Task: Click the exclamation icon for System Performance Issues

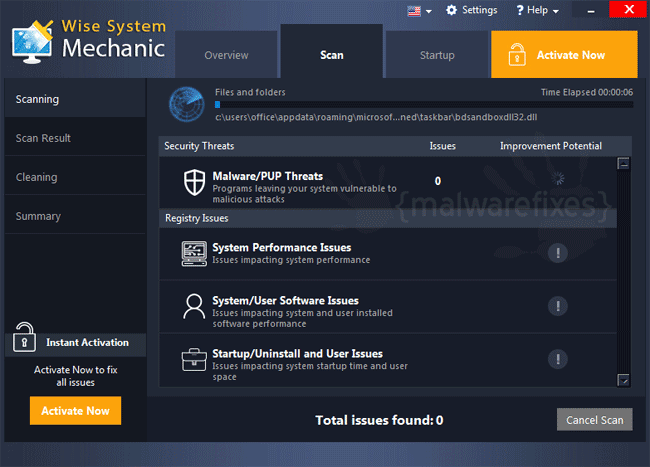Action: [558, 253]
